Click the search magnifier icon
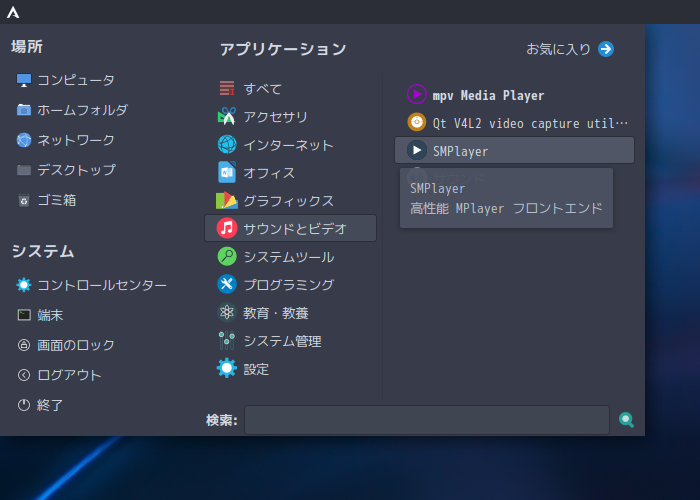The width and height of the screenshot is (700, 500). tap(626, 420)
